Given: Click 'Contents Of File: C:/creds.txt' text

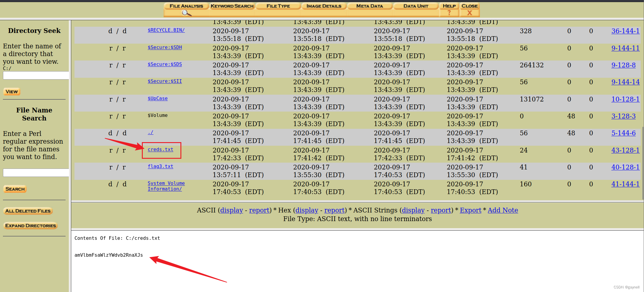Looking at the screenshot, I should pyautogui.click(x=117, y=238).
